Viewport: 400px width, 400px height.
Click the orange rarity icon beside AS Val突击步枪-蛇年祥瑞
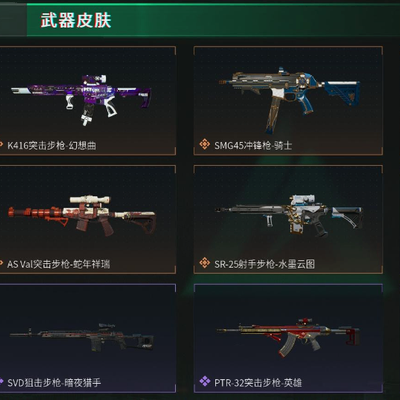click(x=1, y=263)
